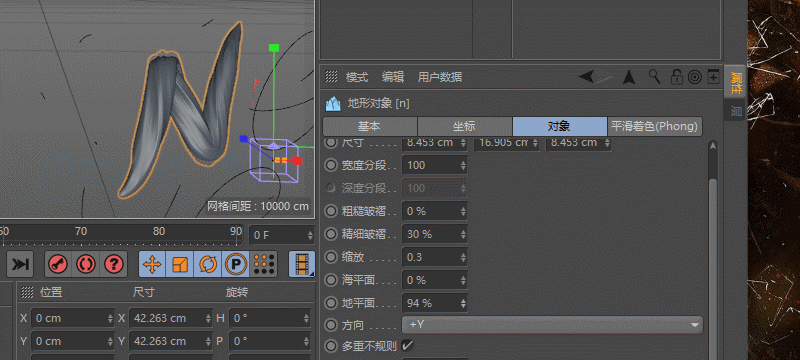Click the record active objects key icon
800x360 pixels.
coord(58,264)
